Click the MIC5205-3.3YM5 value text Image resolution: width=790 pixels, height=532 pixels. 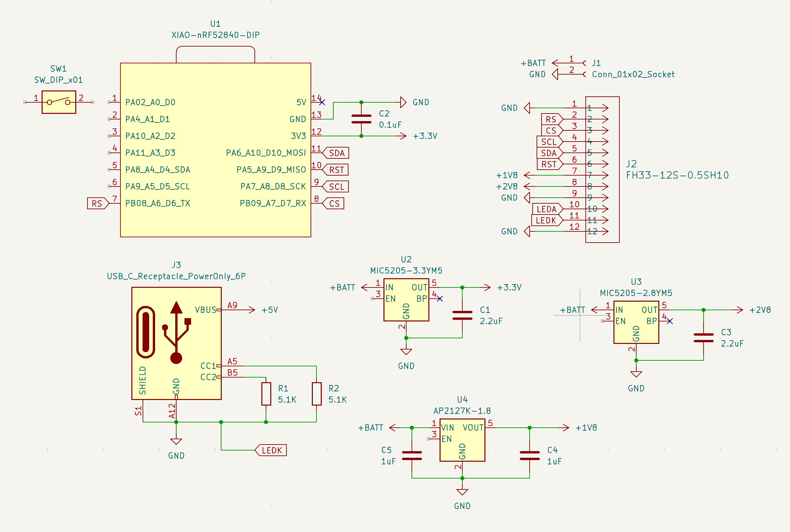click(x=406, y=271)
